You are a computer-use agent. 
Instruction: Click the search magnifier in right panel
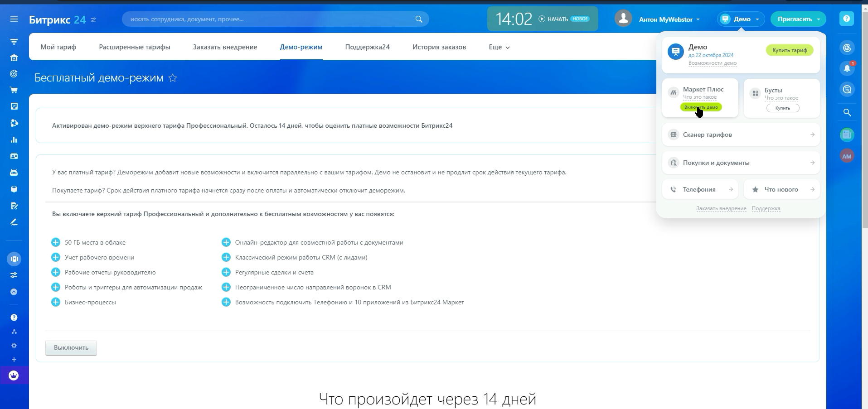847,112
